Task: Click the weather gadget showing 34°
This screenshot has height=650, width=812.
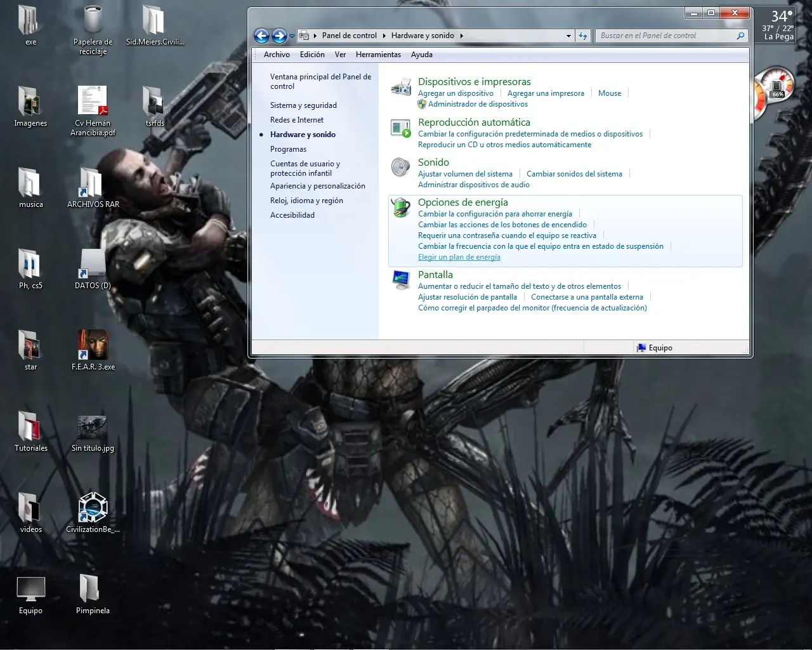Action: [778, 24]
